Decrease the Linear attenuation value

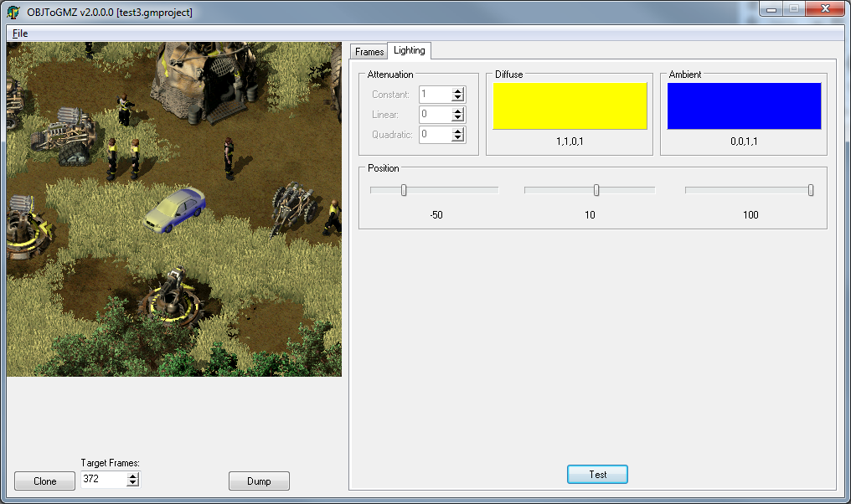tap(458, 118)
